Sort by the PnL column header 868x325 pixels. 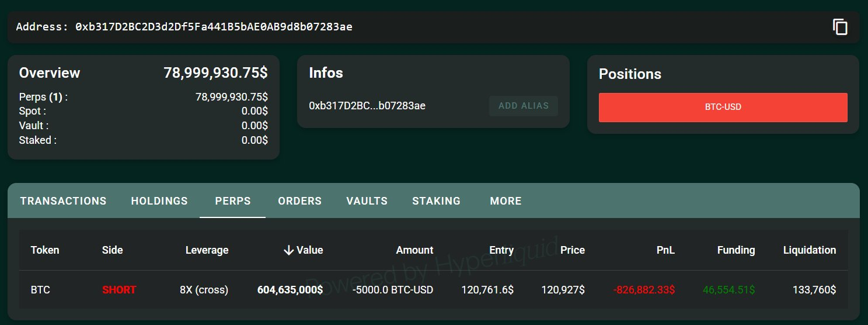(665, 250)
